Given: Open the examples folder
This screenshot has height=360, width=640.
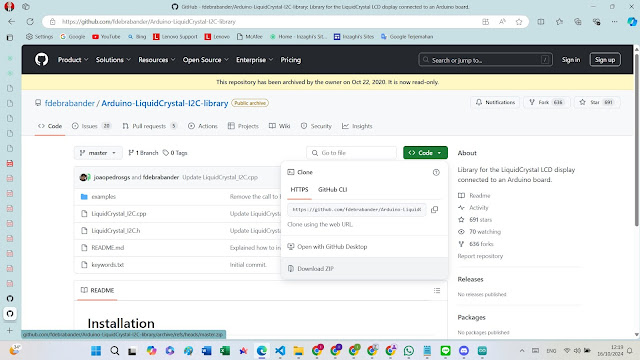Looking at the screenshot, I should (104, 196).
